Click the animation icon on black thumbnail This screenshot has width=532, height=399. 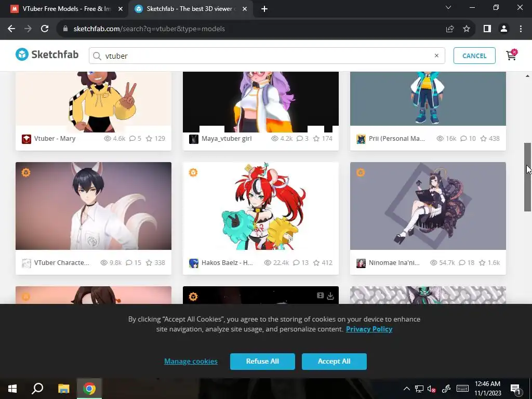320,296
